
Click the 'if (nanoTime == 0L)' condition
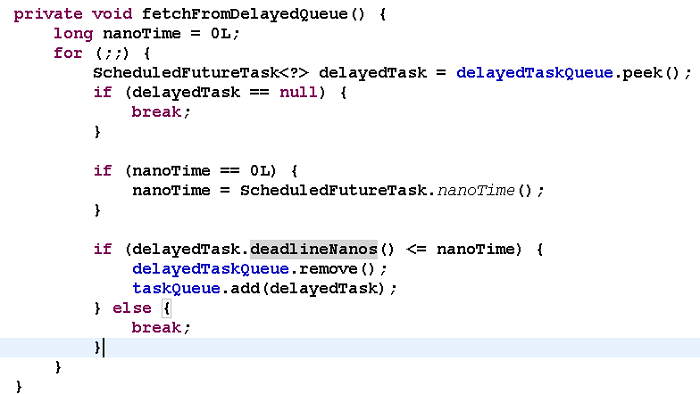coord(185,171)
